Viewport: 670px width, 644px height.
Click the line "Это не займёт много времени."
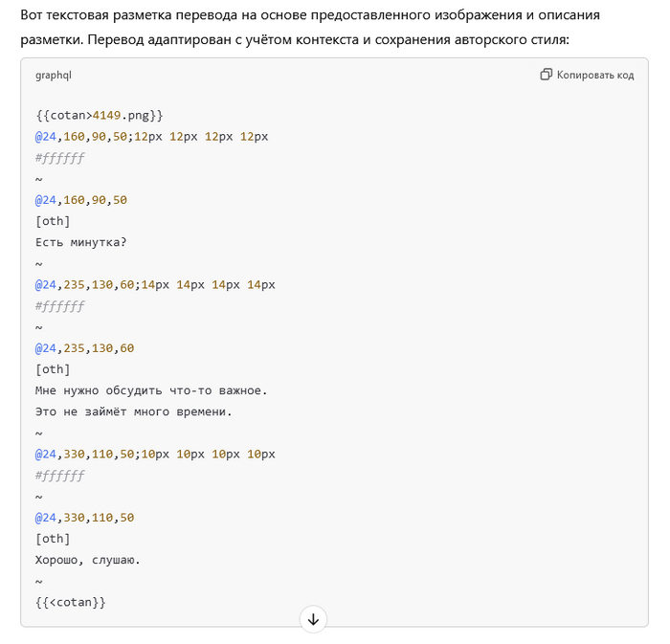pyautogui.click(x=134, y=411)
